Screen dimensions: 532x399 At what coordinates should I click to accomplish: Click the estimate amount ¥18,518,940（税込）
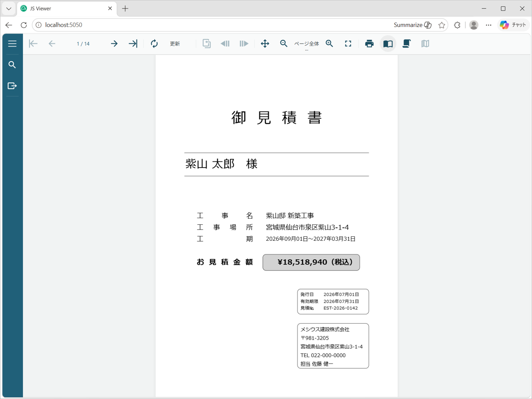point(311,262)
